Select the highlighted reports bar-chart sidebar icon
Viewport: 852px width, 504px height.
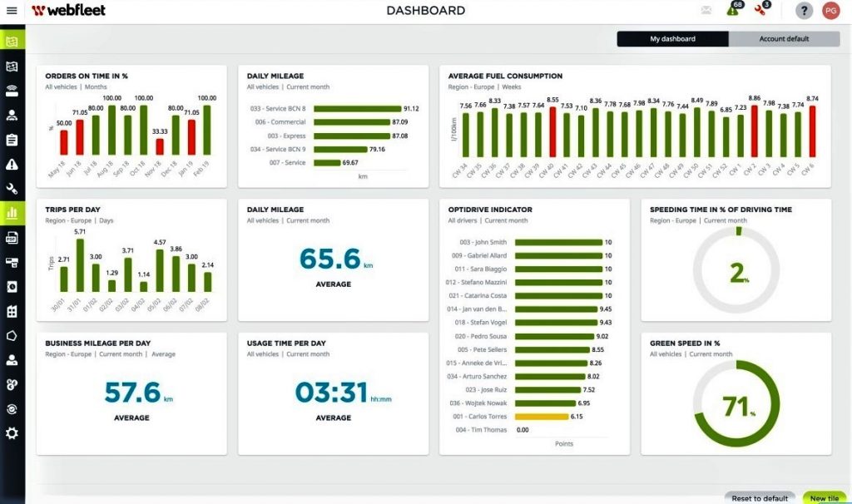[x=12, y=213]
